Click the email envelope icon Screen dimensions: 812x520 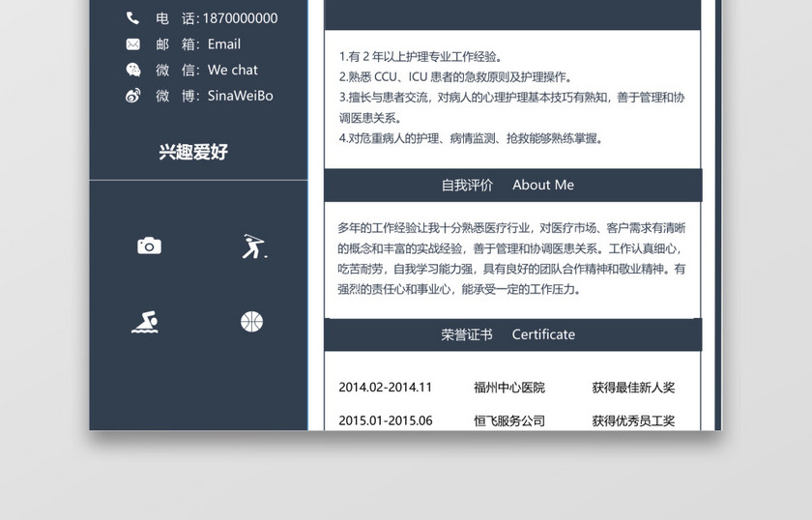pos(132,44)
